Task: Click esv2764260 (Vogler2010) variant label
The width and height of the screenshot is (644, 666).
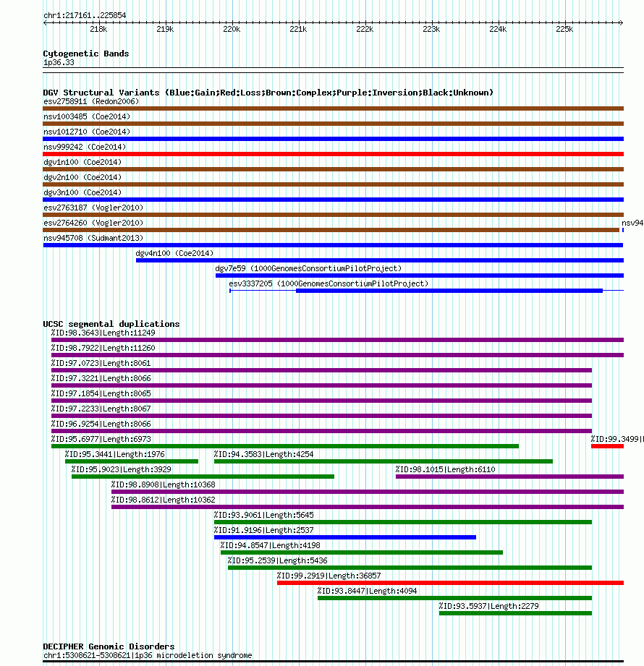Action: point(93,223)
